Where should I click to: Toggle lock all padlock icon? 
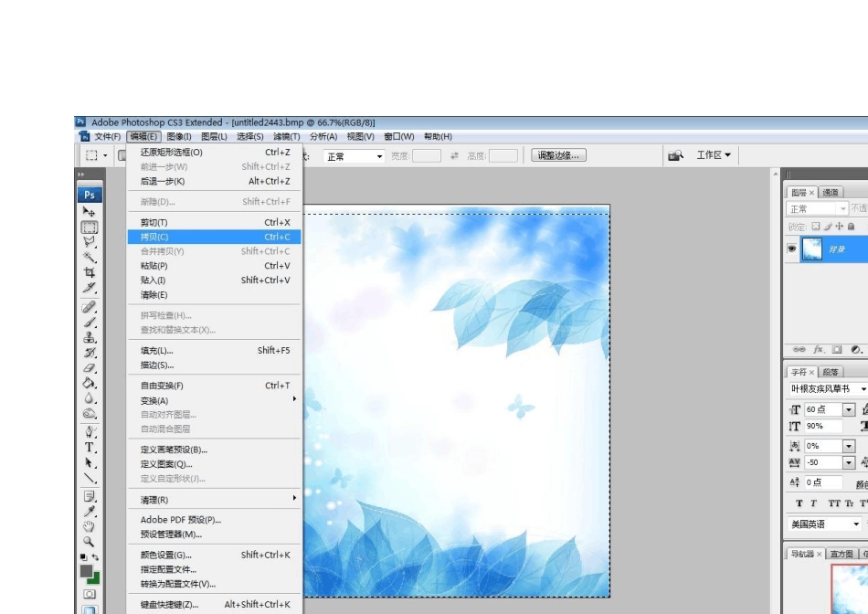pos(852,226)
